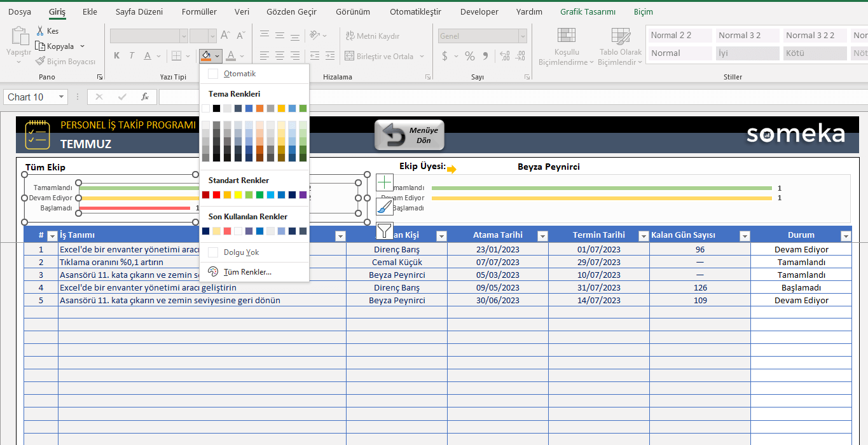This screenshot has width=868, height=445.
Task: Toggle italic with the T button
Action: [x=132, y=55]
